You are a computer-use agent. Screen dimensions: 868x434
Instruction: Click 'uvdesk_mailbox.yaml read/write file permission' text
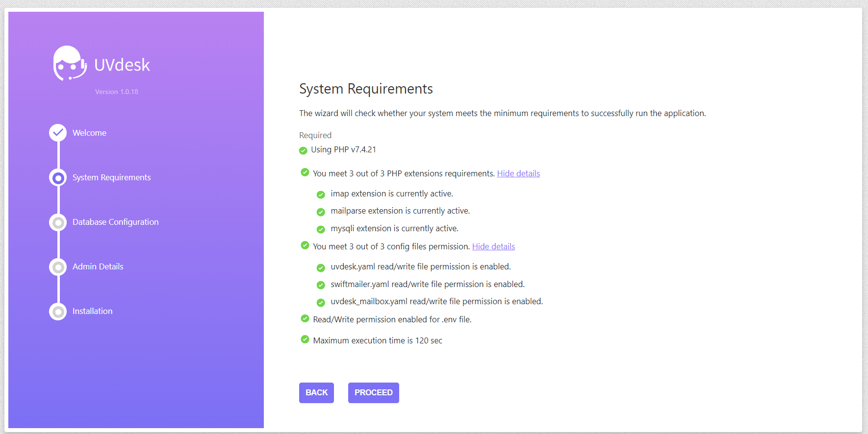point(436,301)
